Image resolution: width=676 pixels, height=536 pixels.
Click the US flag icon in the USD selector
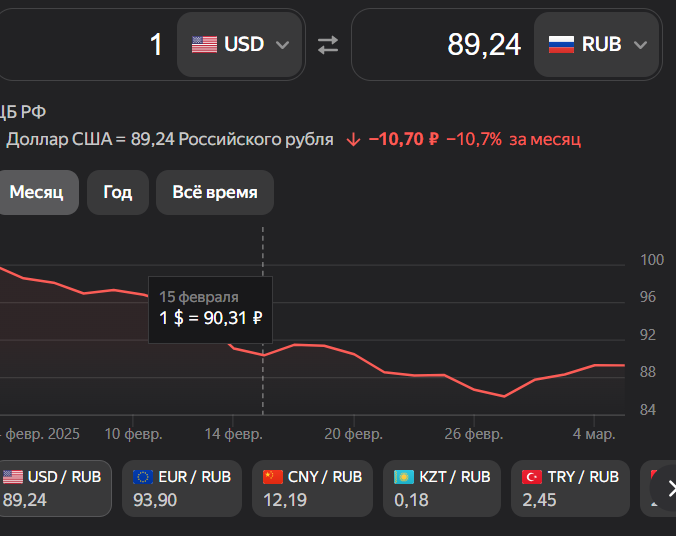[204, 45]
